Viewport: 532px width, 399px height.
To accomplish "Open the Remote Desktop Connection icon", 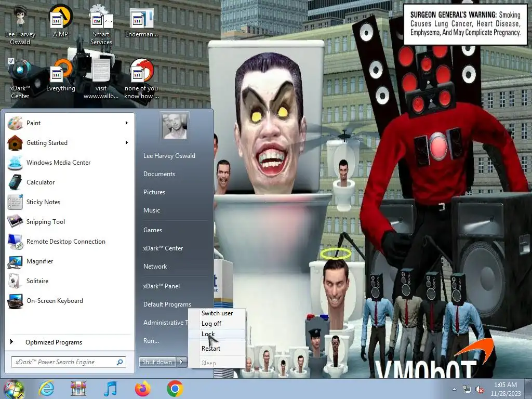I will pos(15,242).
